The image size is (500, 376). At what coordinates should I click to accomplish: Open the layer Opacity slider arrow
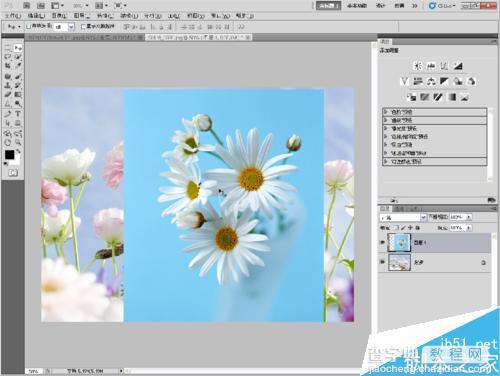[x=469, y=217]
